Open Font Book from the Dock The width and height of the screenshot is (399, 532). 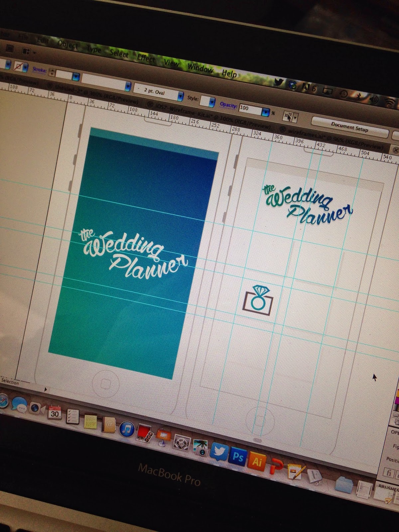pos(314,477)
